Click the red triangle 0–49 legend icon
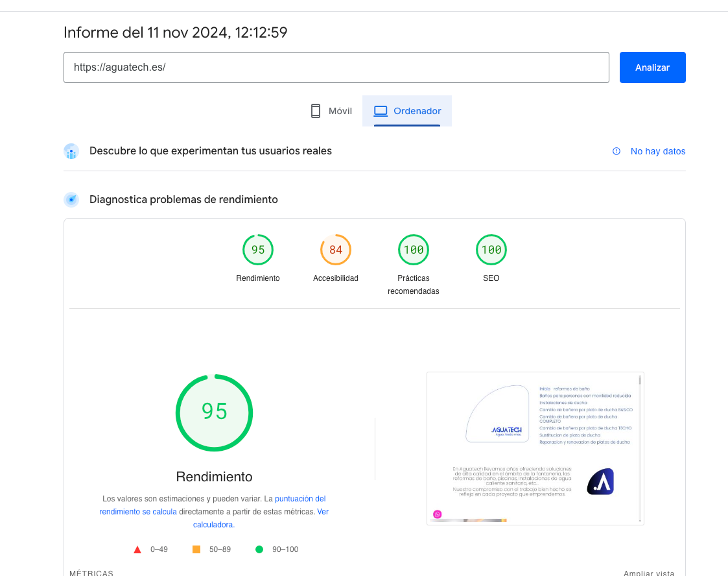Viewport: 728px width, 576px height. coord(137,549)
